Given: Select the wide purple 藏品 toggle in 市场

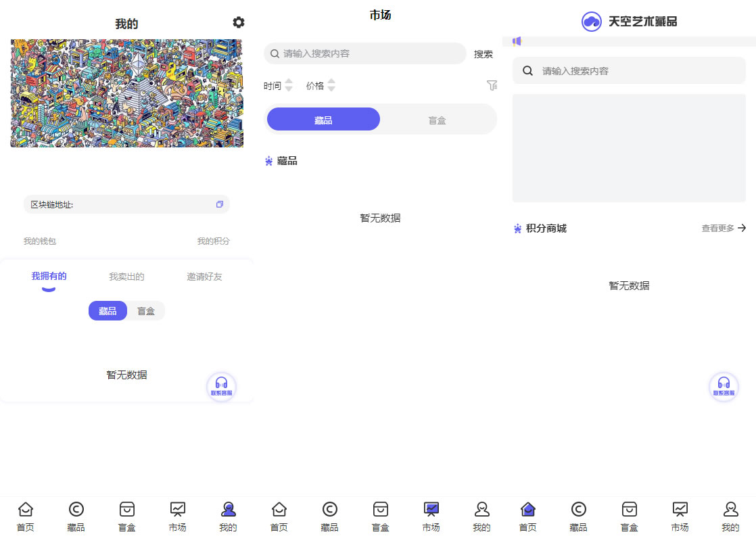Looking at the screenshot, I should [323, 120].
